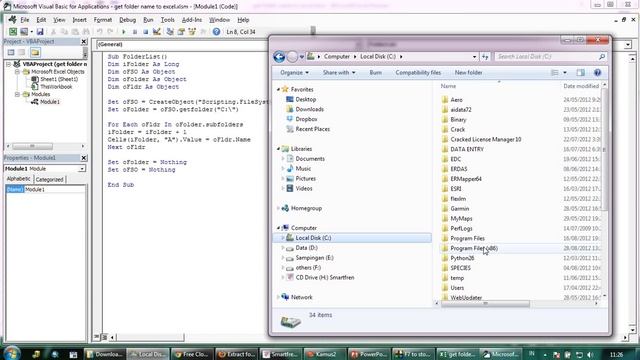
Task: Select the Cracked License Manager 10 folder
Action: click(x=486, y=139)
